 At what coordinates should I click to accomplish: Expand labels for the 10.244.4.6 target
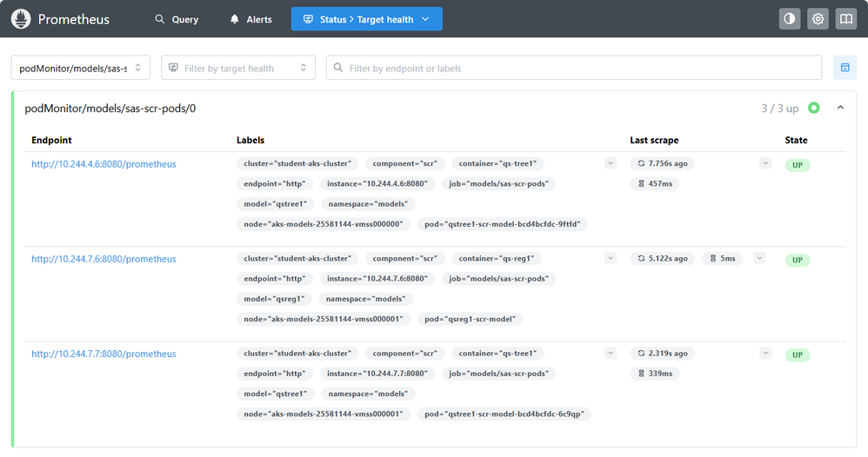pyautogui.click(x=610, y=163)
